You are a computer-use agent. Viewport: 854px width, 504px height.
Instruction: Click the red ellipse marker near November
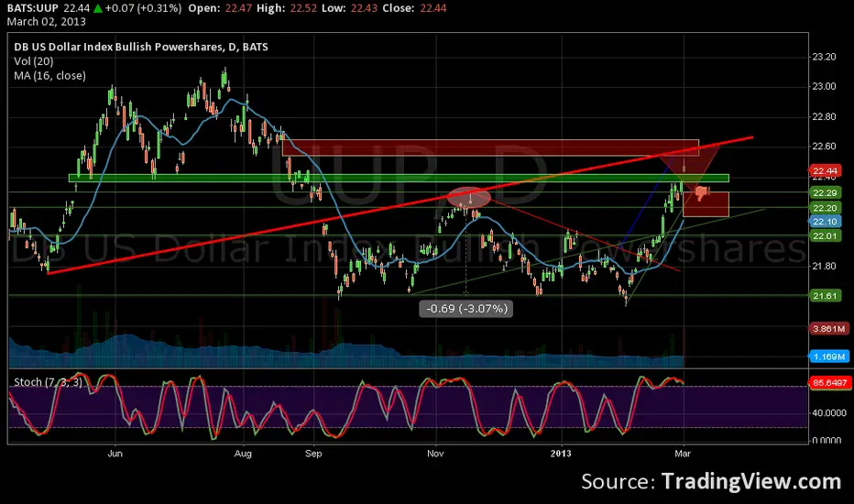coord(469,197)
